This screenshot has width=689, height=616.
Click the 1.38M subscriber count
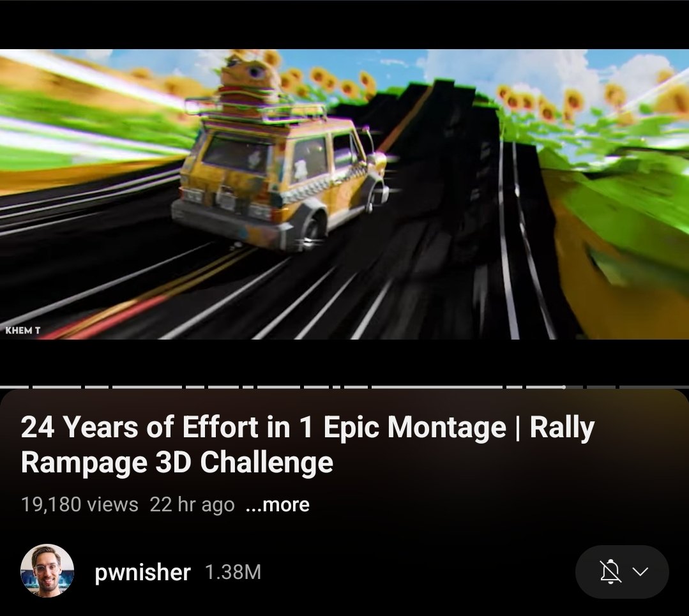(233, 572)
